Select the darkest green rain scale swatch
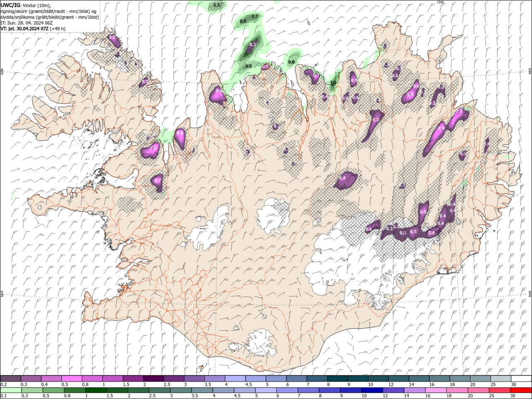 [96, 390]
